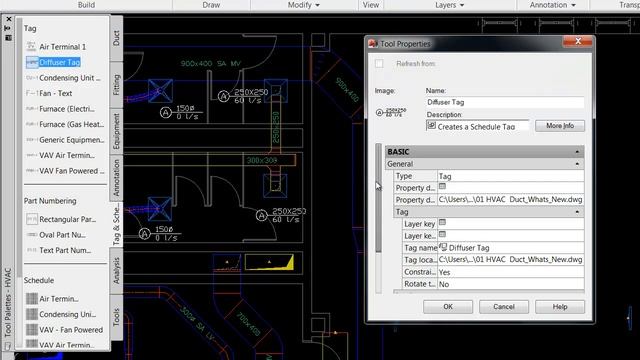This screenshot has height=360, width=640.
Task: Click the tool palette properties icon
Action: click(x=8, y=38)
